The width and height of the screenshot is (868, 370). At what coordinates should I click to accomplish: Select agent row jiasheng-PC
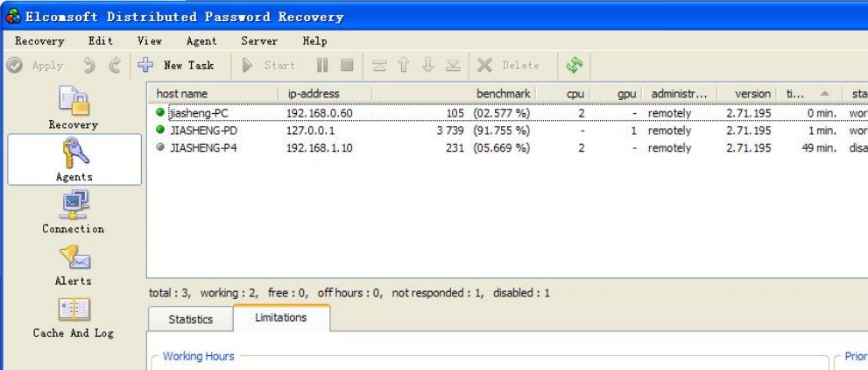click(508, 113)
